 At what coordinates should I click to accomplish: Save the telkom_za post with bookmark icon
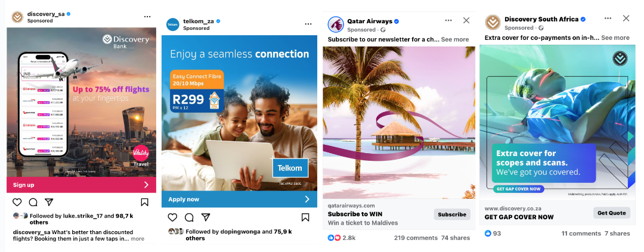[x=305, y=217]
